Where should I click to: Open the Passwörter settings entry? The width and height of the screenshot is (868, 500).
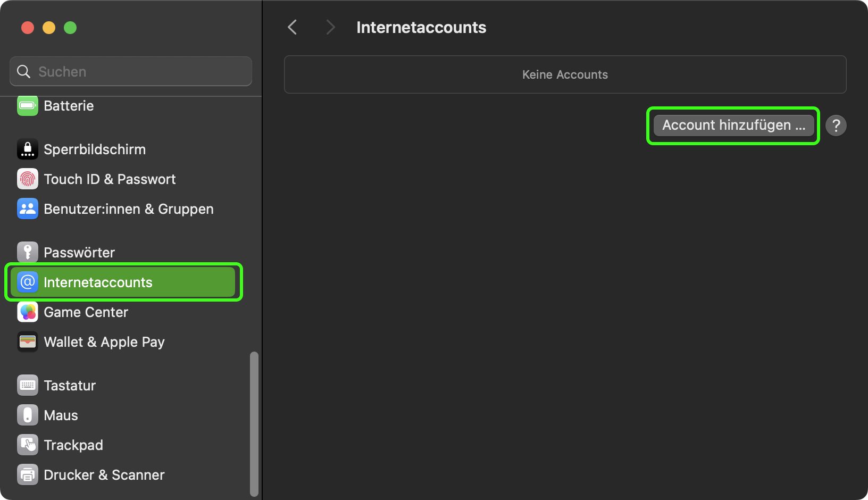(79, 253)
